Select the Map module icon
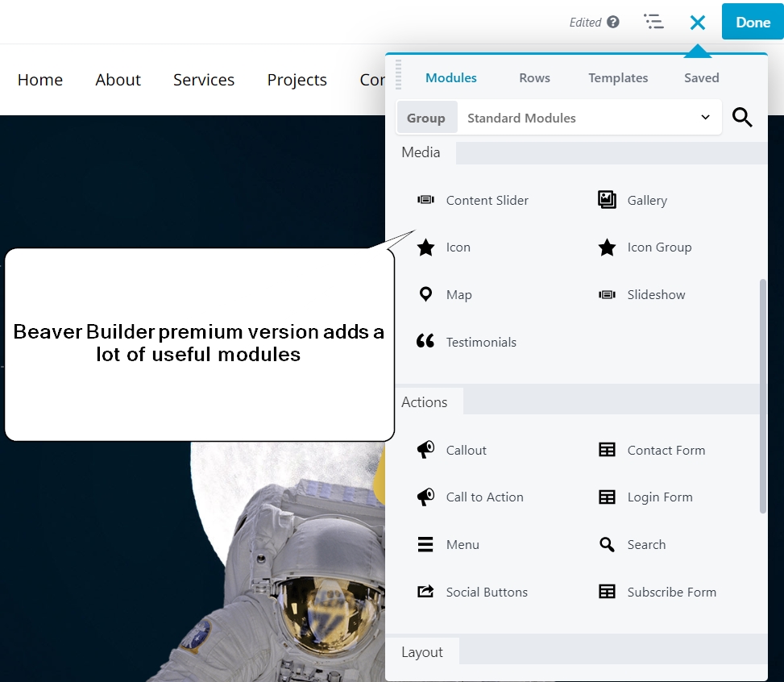 (x=425, y=294)
